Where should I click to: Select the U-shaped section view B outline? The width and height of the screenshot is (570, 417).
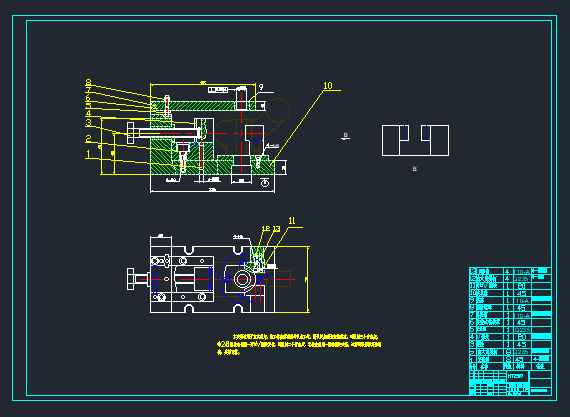click(416, 140)
